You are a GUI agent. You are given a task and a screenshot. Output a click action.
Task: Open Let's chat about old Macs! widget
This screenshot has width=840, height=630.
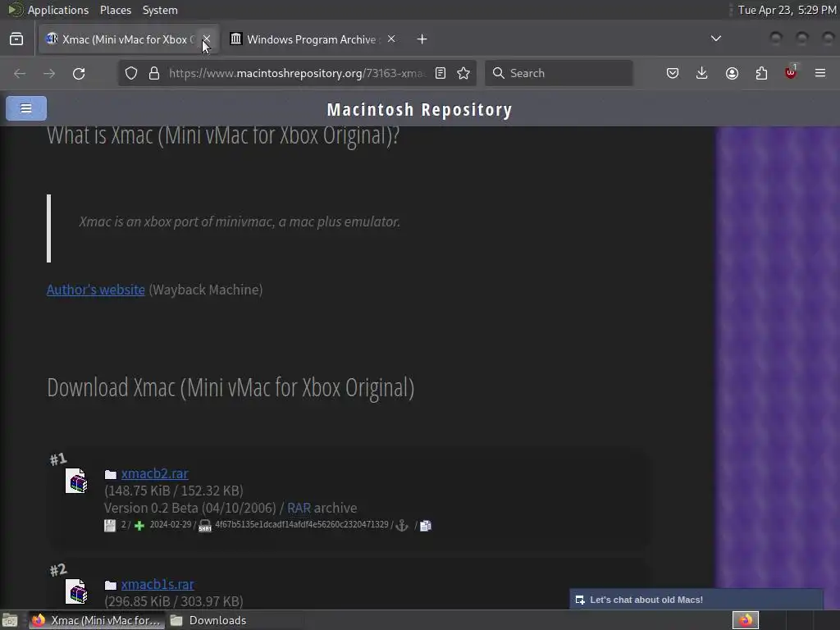point(696,600)
